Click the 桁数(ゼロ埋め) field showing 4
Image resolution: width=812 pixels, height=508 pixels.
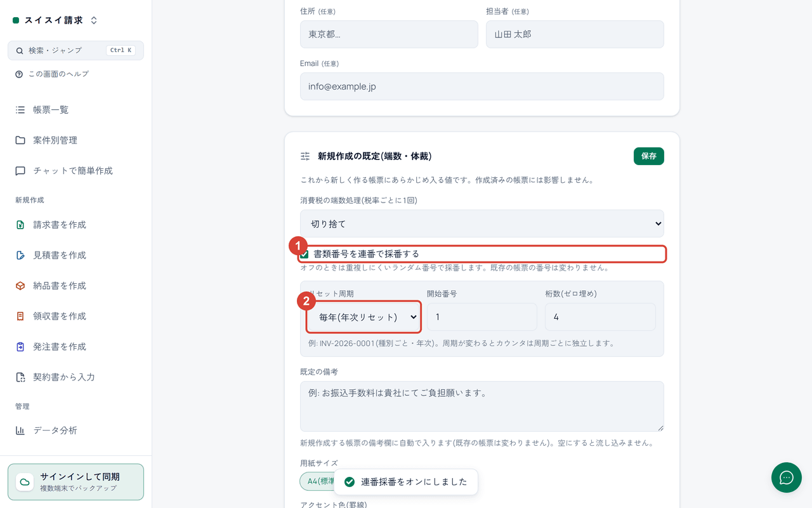pos(600,317)
